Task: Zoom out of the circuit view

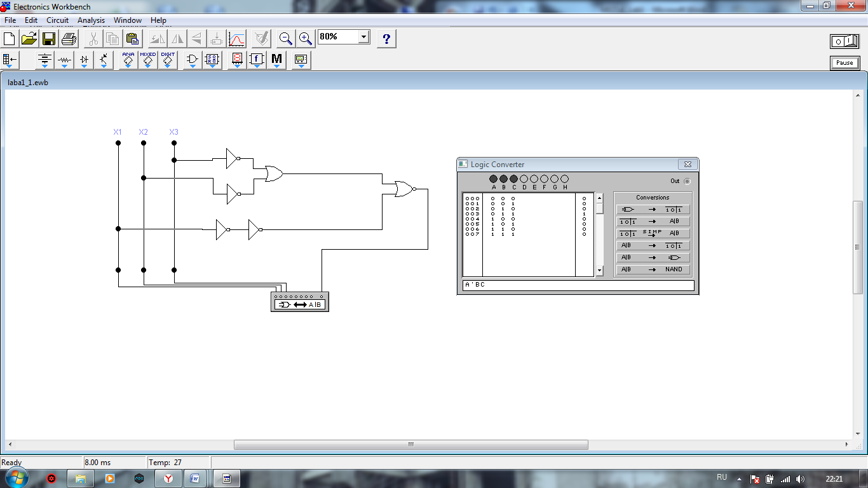Action: coord(286,39)
